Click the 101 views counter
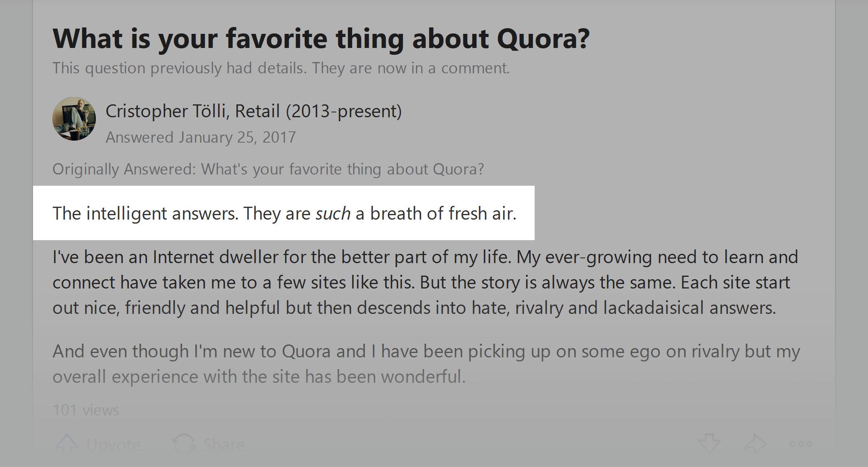Viewport: 868px width, 467px height. pyautogui.click(x=86, y=410)
